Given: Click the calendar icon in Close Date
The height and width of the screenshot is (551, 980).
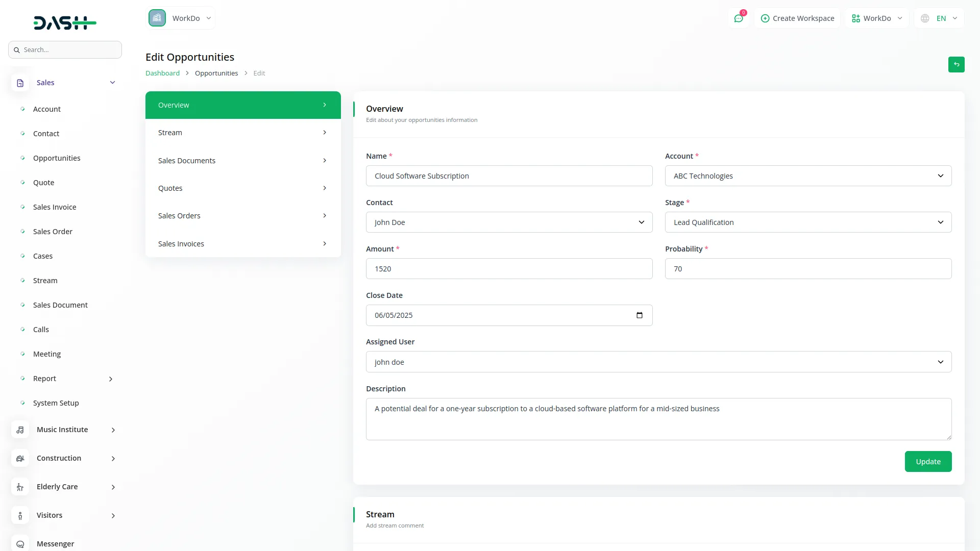Looking at the screenshot, I should (639, 315).
